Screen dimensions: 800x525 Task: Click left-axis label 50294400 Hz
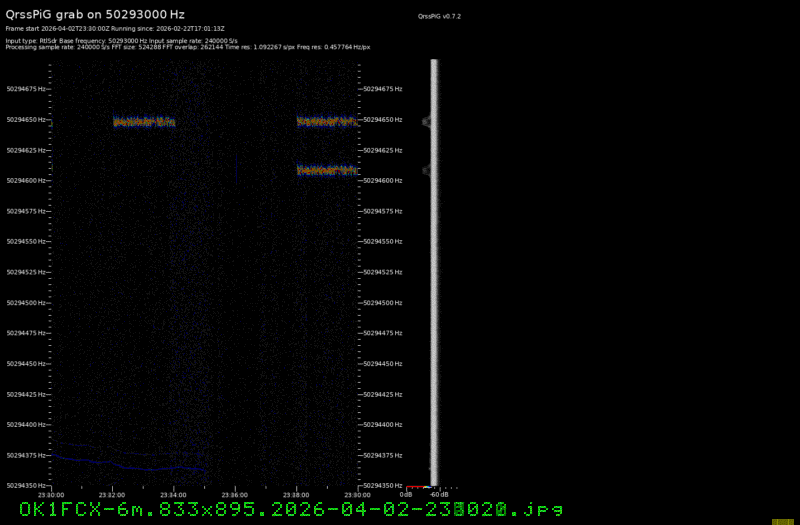[x=26, y=424]
